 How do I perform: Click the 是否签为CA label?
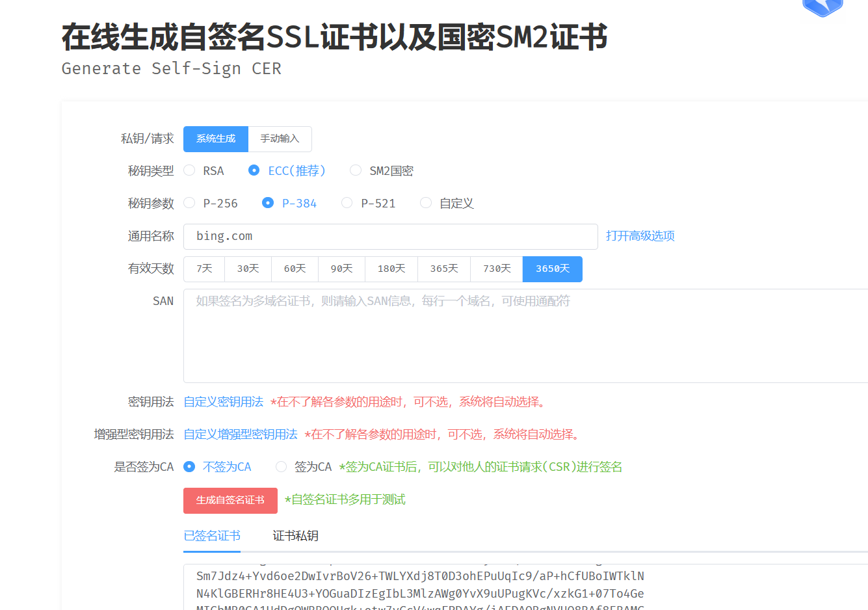[144, 467]
